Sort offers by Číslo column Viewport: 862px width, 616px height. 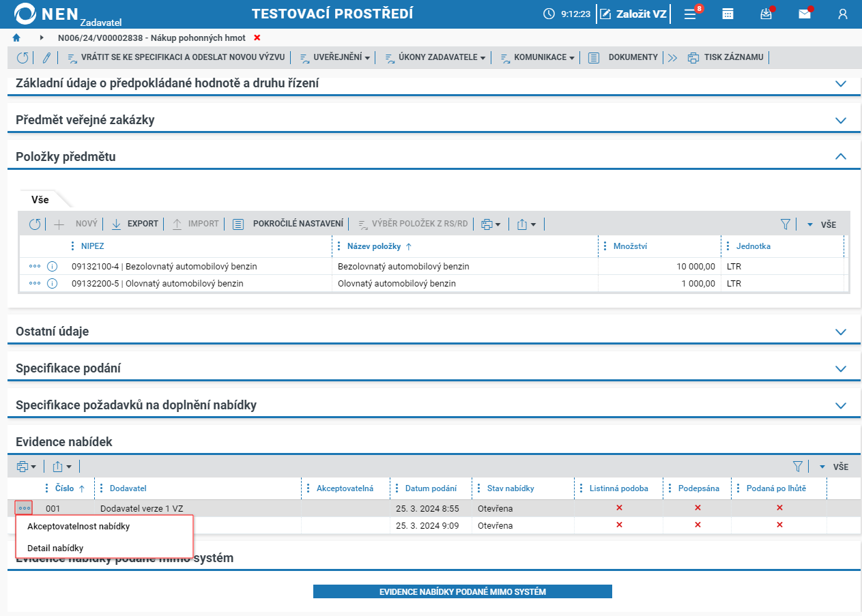click(x=66, y=488)
